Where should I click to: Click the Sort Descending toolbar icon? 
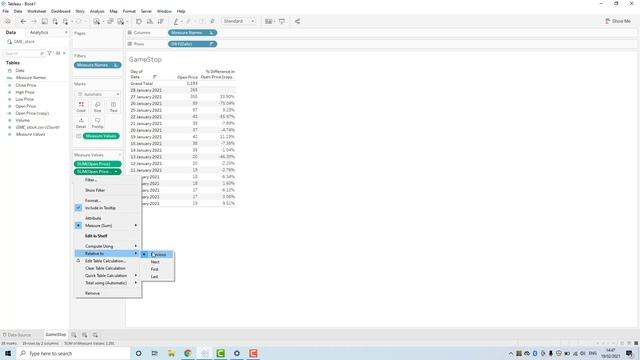[x=160, y=21]
